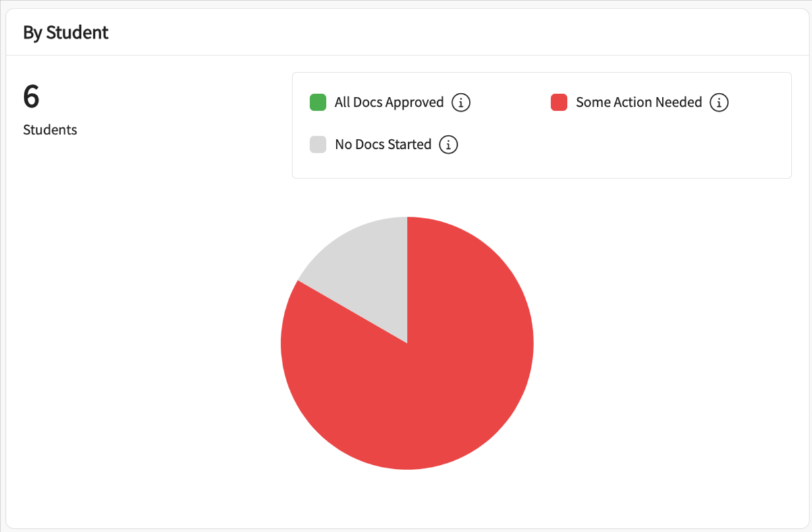Click info icon beside Some Action Needed

tap(719, 103)
